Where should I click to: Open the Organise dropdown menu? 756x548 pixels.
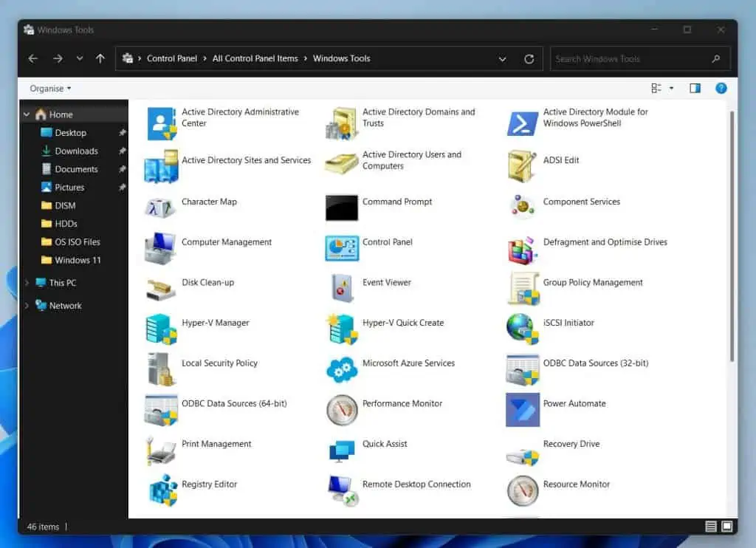[x=50, y=89]
